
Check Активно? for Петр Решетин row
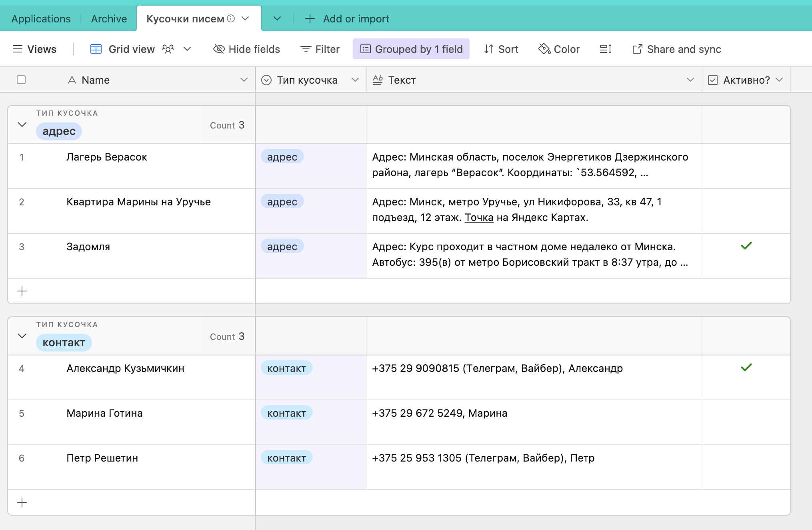tap(746, 467)
